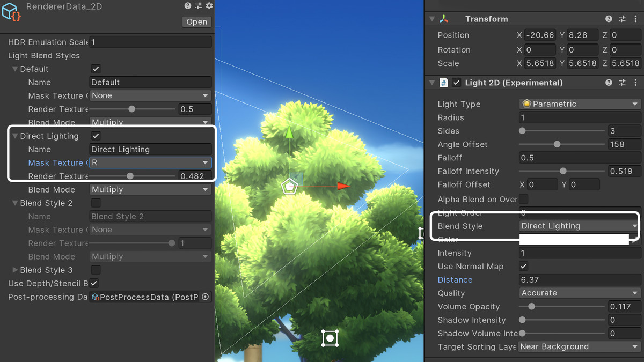This screenshot has height=362, width=644.
Task: Adjust the Volume Opacity slider
Action: [562, 307]
